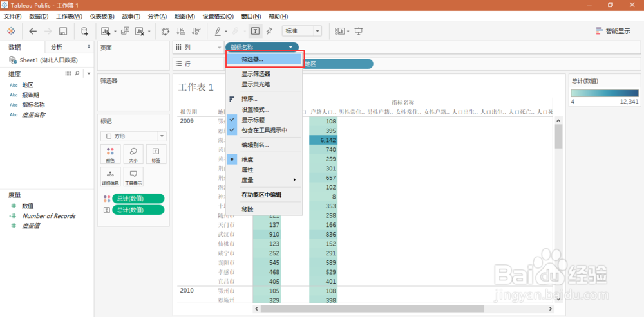The height and width of the screenshot is (317, 644).
Task: Open the 指标名称 pill dropdown arrow
Action: click(291, 47)
